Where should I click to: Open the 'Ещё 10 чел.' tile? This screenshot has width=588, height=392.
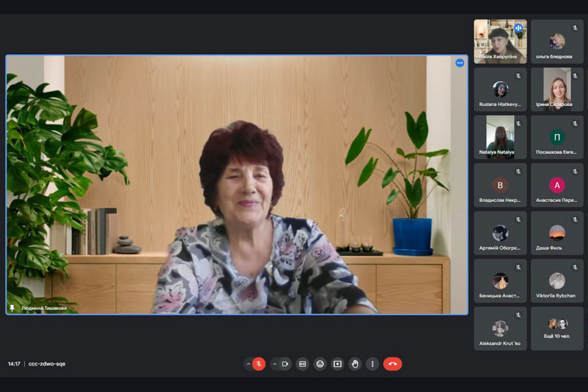pyautogui.click(x=557, y=329)
